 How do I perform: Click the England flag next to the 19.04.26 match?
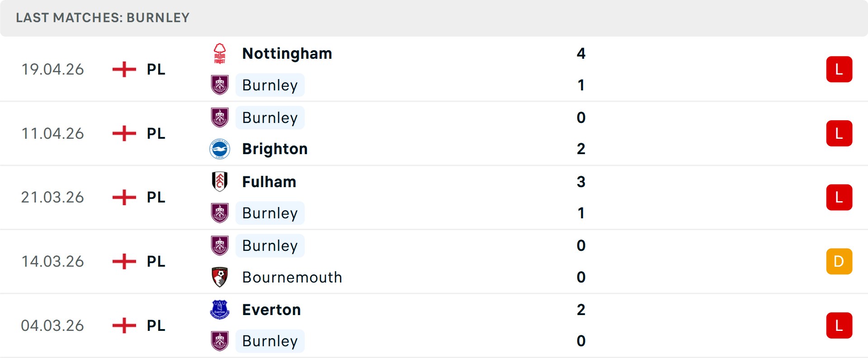pyautogui.click(x=124, y=69)
